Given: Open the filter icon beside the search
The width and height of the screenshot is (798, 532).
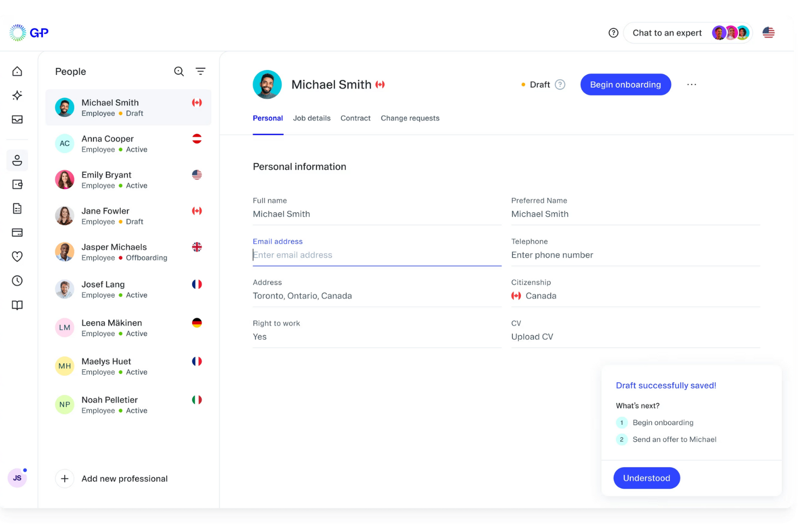Looking at the screenshot, I should coord(201,71).
